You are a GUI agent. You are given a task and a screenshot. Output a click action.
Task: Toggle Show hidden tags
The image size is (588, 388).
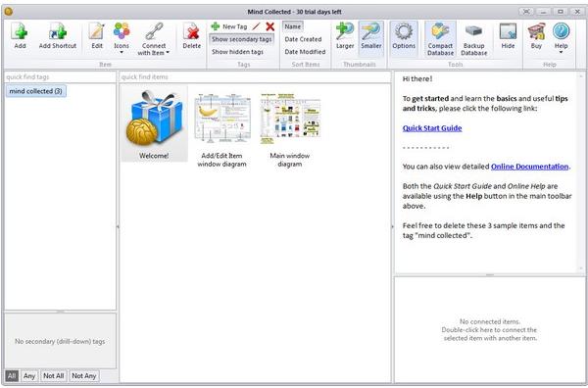[237, 52]
